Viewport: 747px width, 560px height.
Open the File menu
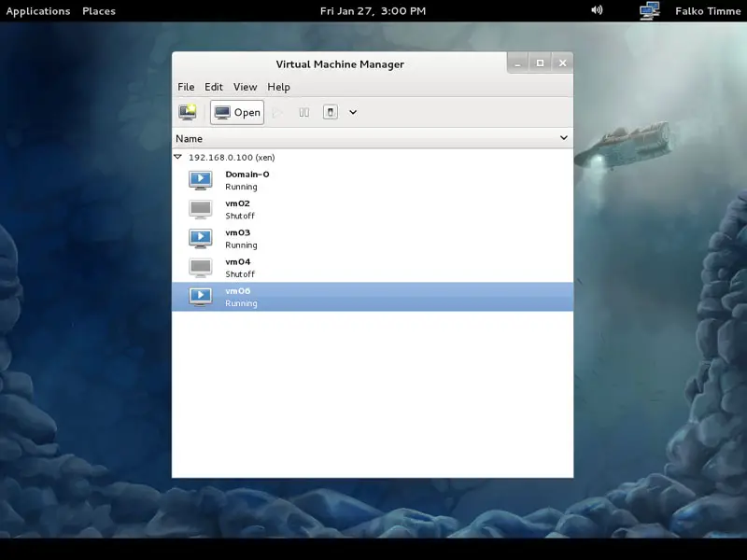coord(186,87)
